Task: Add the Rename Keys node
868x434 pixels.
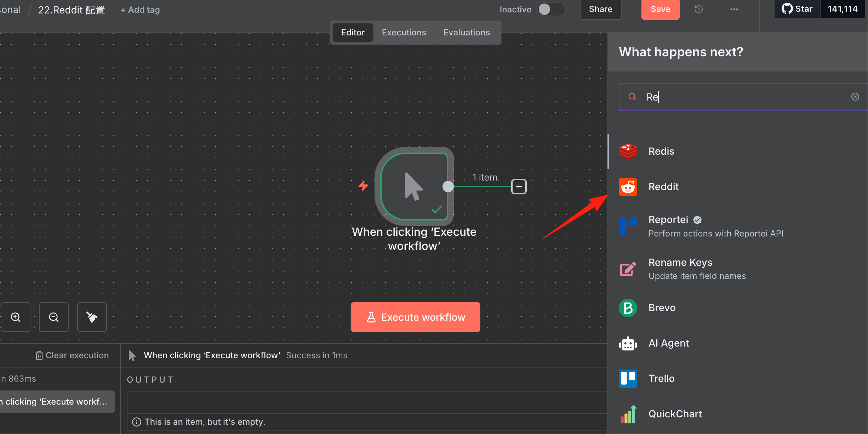Action: 738,269
